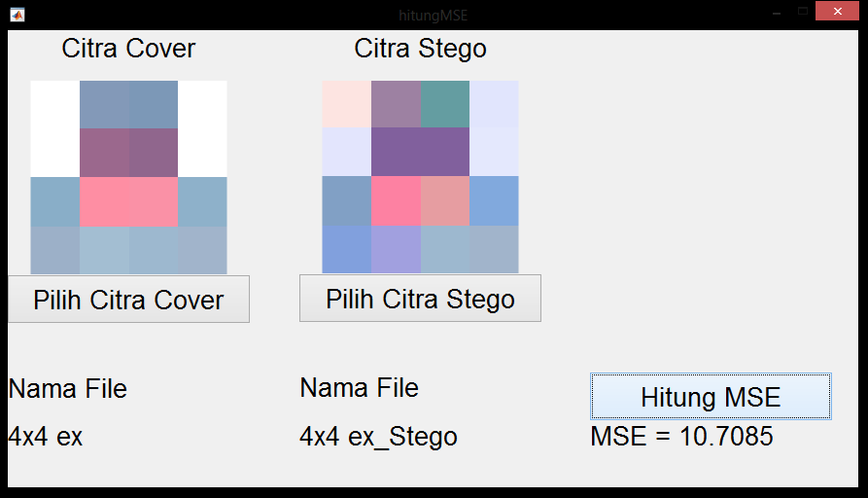Click the hitungMSE window title text
The image size is (868, 498).
click(433, 16)
